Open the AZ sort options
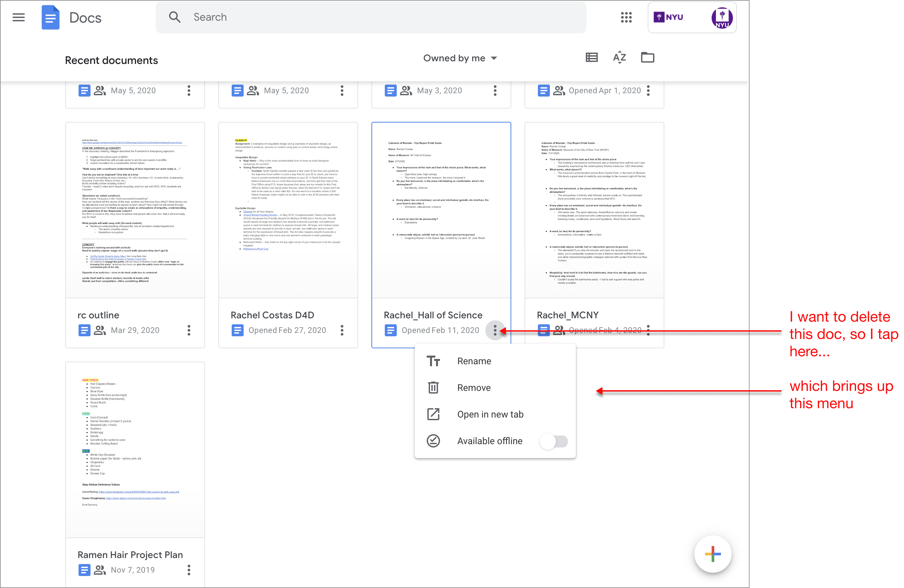This screenshot has width=904, height=588. [619, 58]
